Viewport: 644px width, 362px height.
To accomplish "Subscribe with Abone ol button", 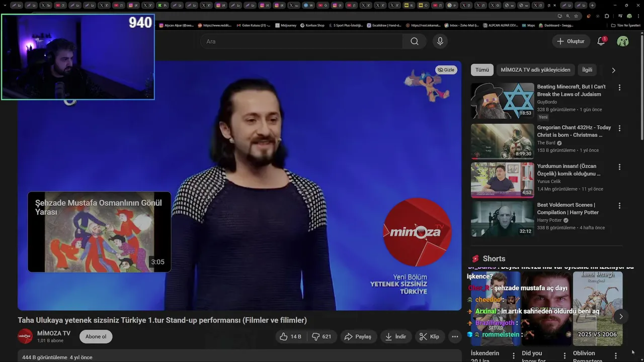I will click(x=96, y=337).
